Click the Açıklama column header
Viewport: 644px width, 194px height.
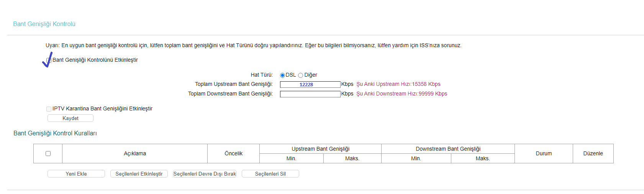point(135,153)
